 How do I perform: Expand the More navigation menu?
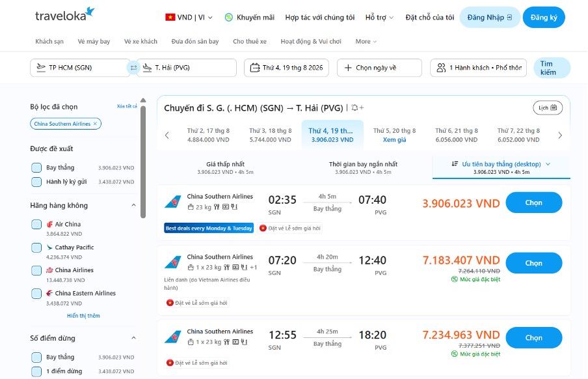click(x=366, y=41)
